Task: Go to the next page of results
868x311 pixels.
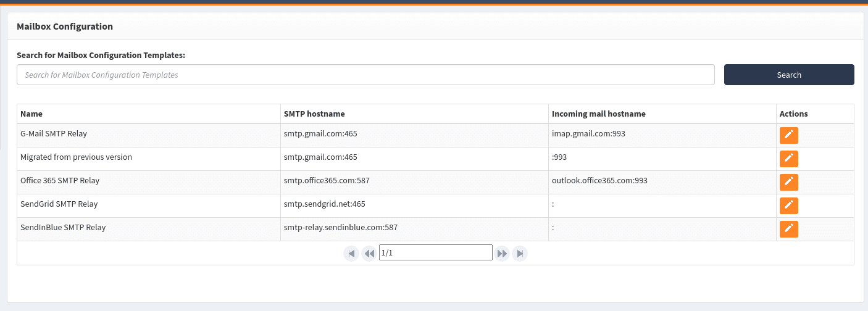Action: tap(502, 254)
